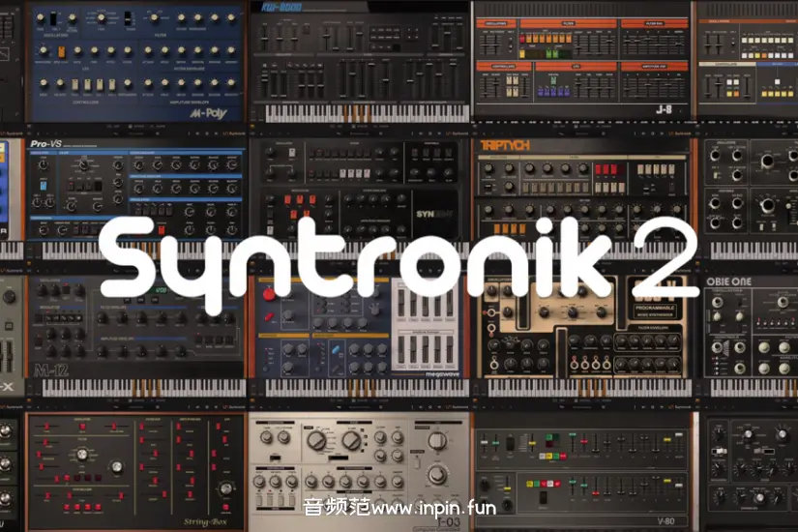Click the KW-8000 piano keyboard
Viewport: 798px width, 532px height.
(x=367, y=113)
